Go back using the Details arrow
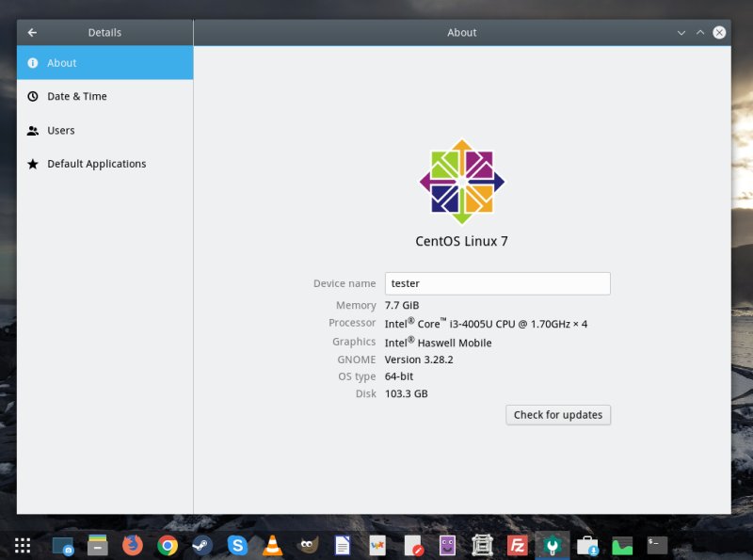The height and width of the screenshot is (560, 753). 32,33
